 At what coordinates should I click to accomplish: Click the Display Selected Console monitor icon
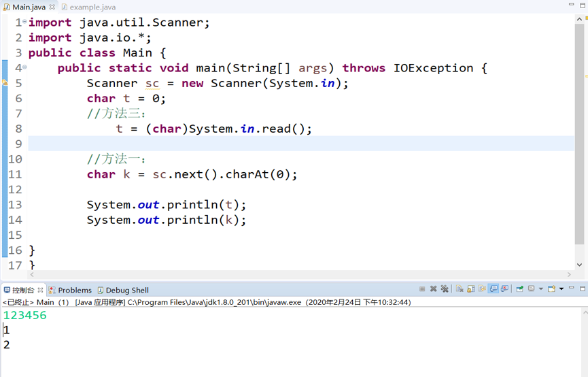[x=532, y=289]
